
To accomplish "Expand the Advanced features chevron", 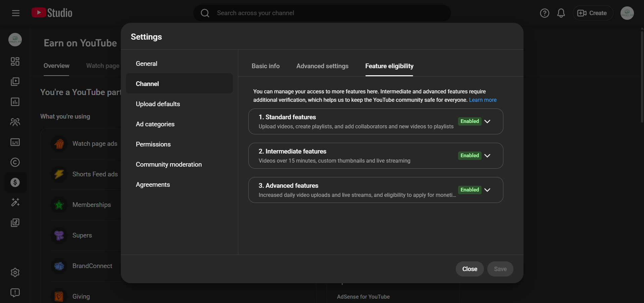I will click(x=487, y=190).
